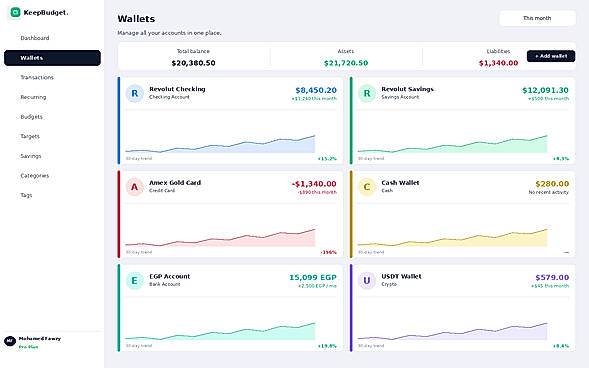The height and width of the screenshot is (368, 589).
Task: Click the $1,340.00 liabilities value
Action: 498,63
